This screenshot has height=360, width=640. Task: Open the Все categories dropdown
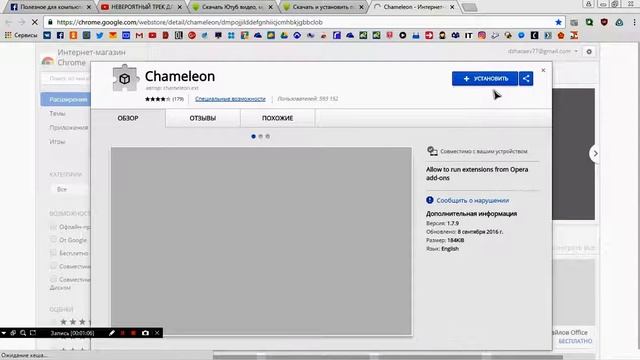click(70, 189)
